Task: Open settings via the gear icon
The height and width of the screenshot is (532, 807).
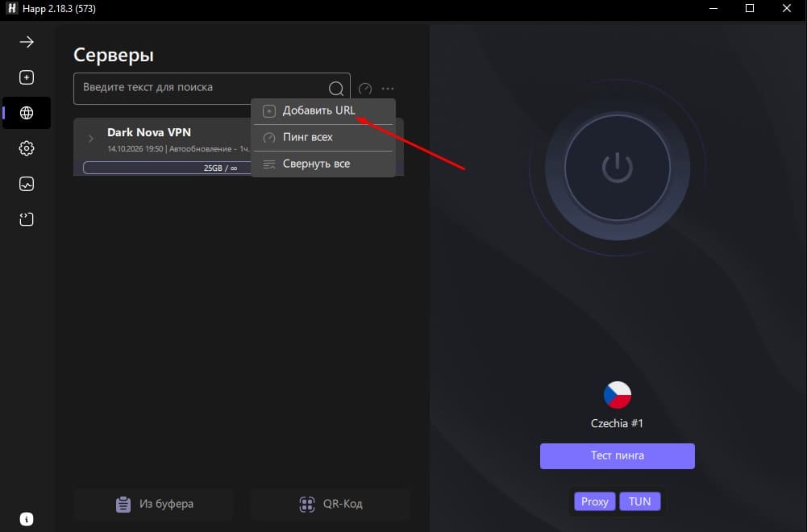Action: [x=27, y=148]
